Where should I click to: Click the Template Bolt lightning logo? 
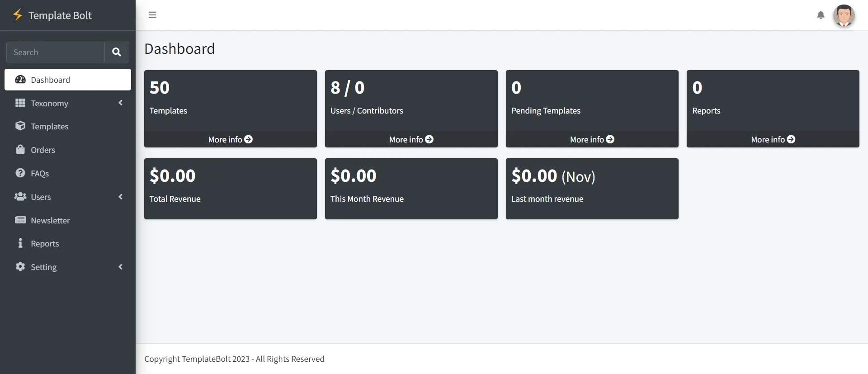(x=18, y=15)
